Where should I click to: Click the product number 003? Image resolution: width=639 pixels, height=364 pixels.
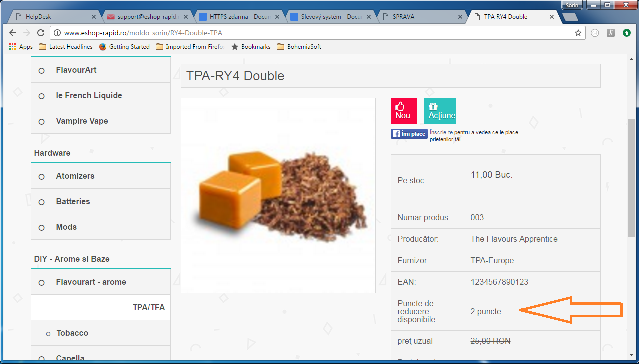[x=477, y=217]
